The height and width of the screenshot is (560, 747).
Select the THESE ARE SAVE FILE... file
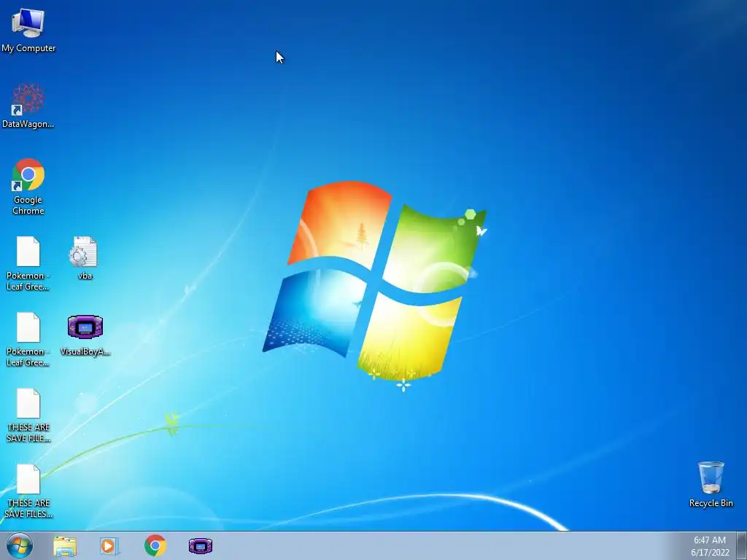pos(28,415)
